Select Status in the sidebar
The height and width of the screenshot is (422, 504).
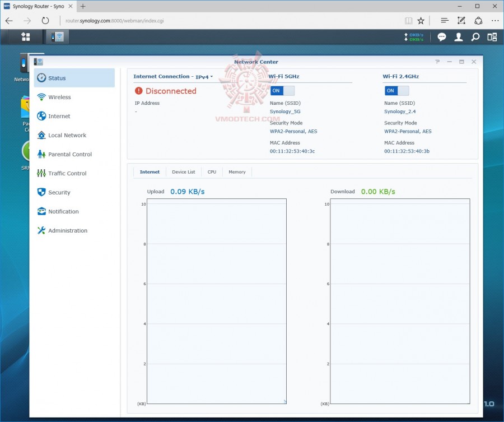tap(74, 78)
